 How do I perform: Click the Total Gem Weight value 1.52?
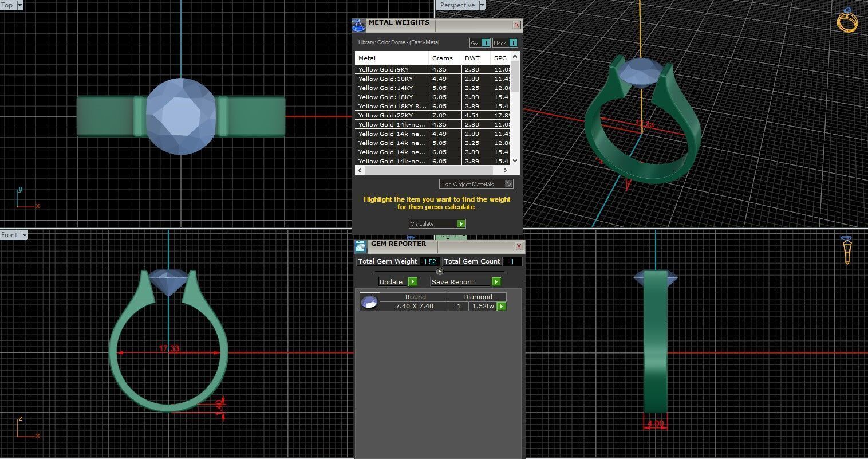(430, 261)
